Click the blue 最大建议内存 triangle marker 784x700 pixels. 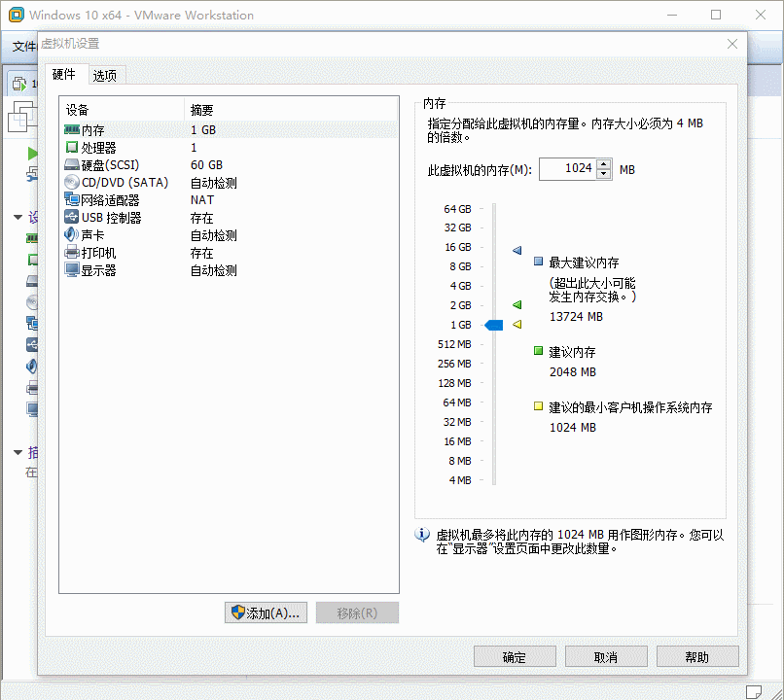coord(517,250)
